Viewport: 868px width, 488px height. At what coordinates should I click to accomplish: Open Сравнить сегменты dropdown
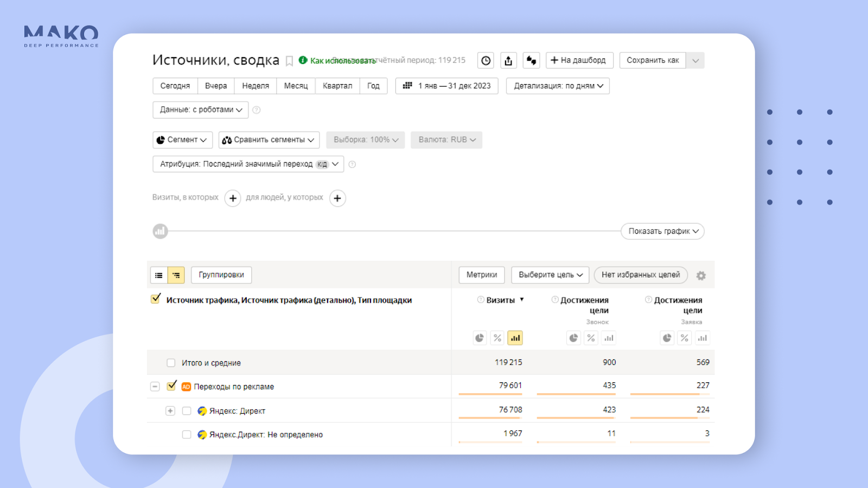coord(269,140)
